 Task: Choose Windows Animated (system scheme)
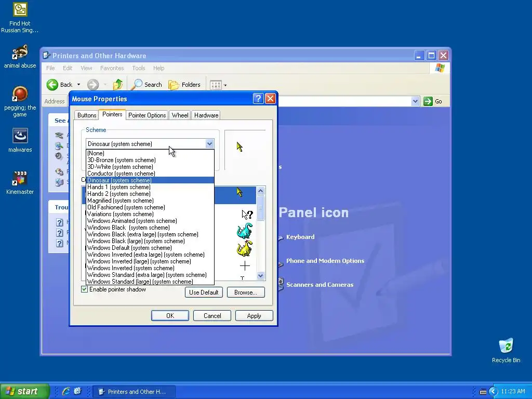pyautogui.click(x=150, y=220)
